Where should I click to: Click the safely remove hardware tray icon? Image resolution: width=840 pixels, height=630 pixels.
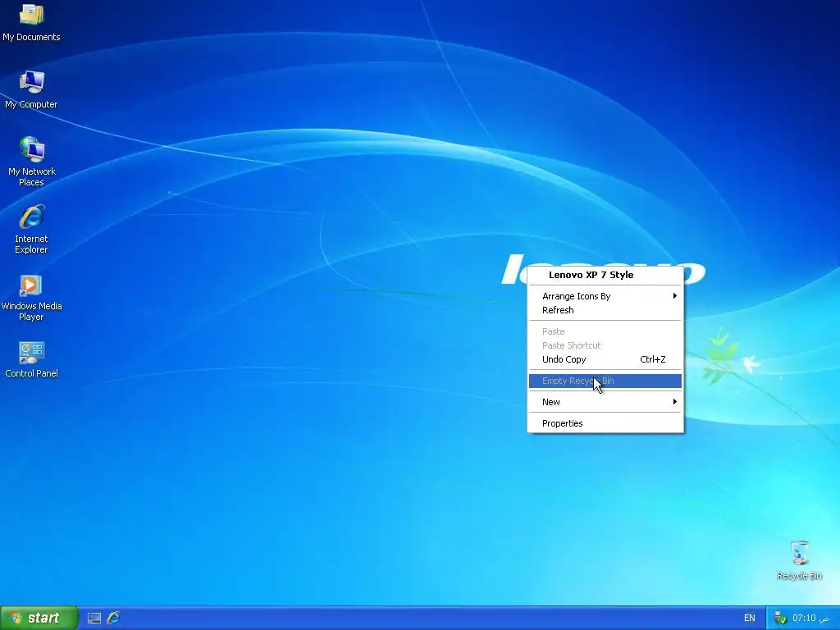780,619
